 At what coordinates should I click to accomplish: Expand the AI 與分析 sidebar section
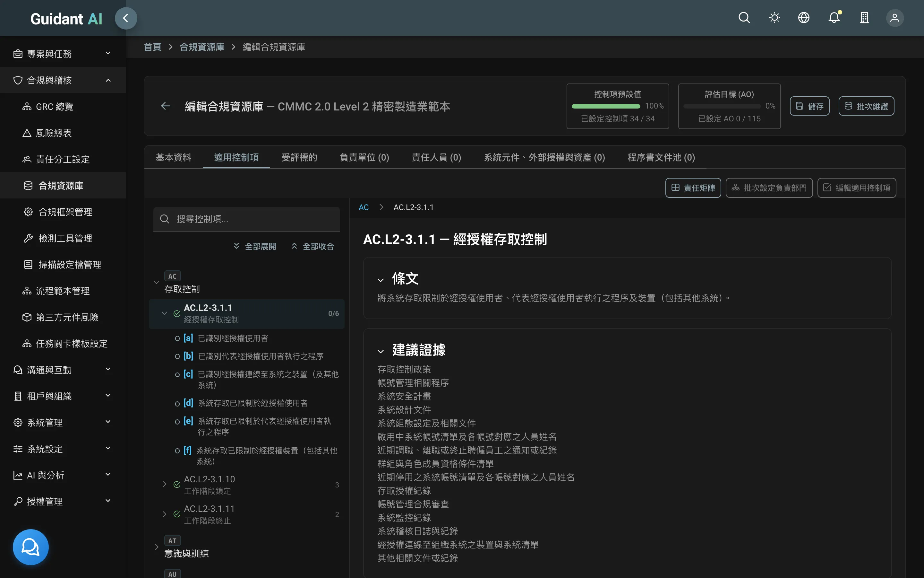tap(63, 475)
